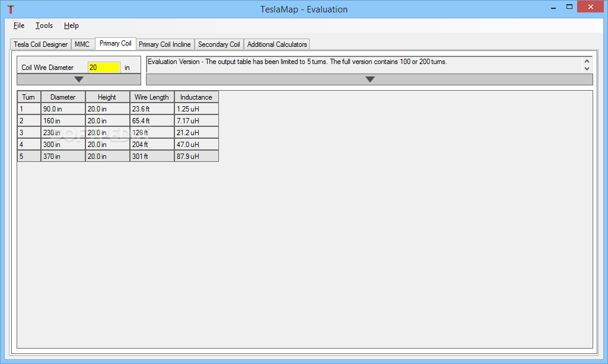This screenshot has height=364, width=608.
Task: Click the message box scroll up arrow
Action: point(587,61)
